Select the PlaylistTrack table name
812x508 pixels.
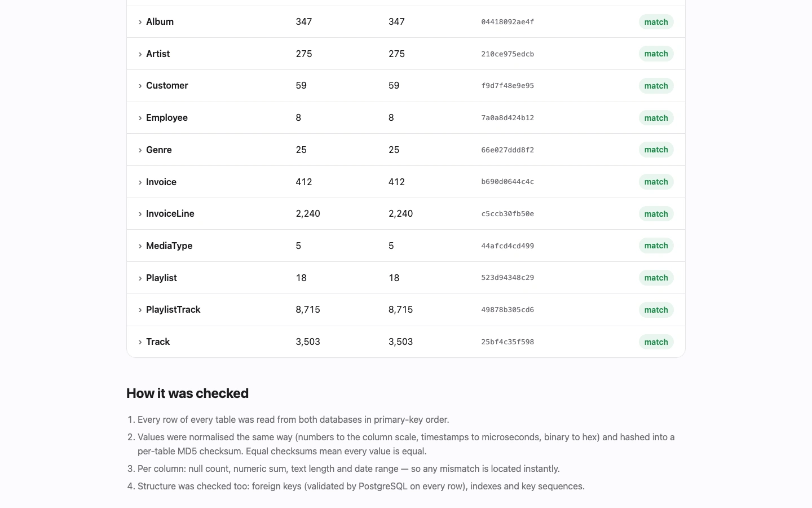pos(173,309)
